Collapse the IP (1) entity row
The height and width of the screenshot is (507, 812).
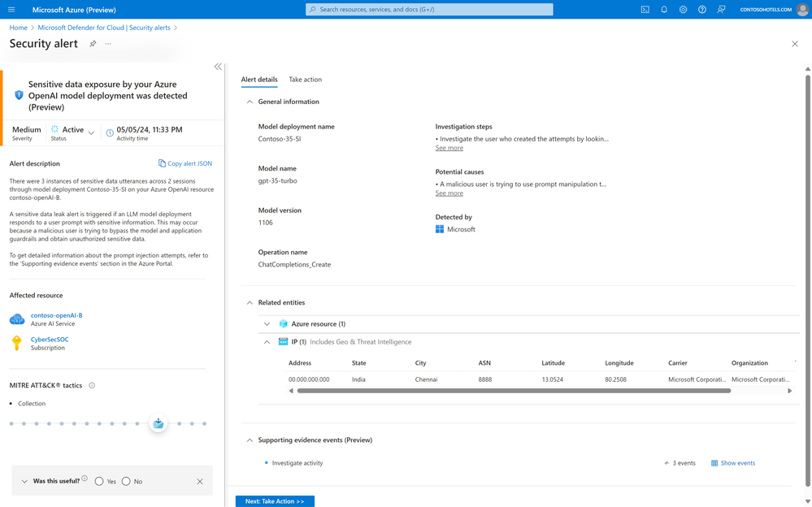[x=267, y=342]
